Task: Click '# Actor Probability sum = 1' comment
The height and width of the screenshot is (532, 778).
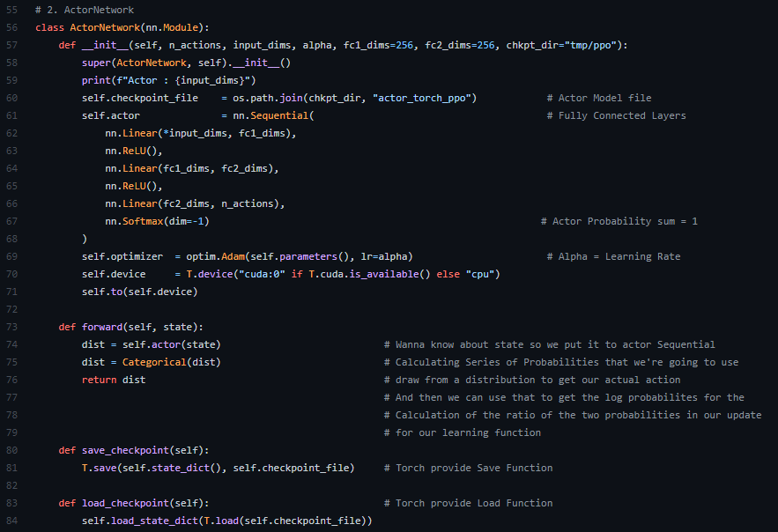Action: coord(619,221)
